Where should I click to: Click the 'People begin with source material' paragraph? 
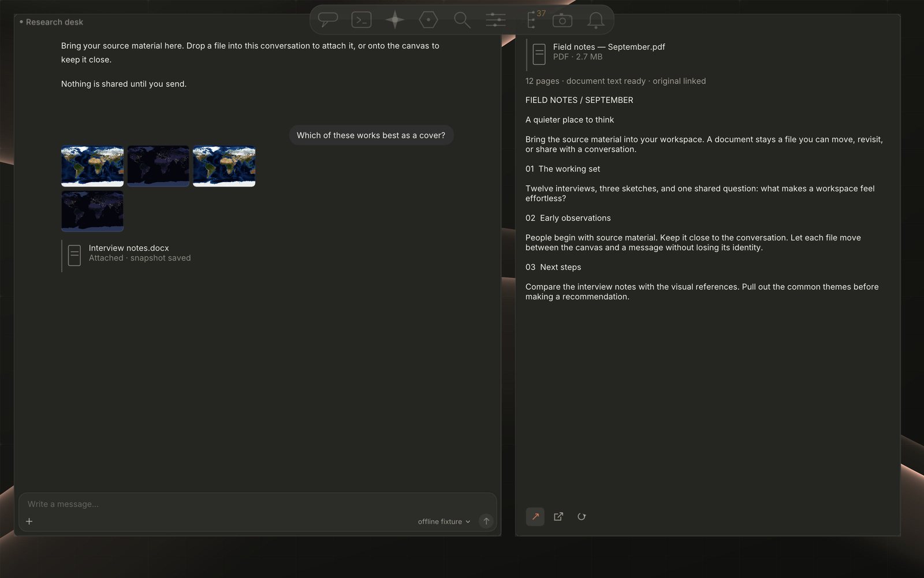click(693, 242)
